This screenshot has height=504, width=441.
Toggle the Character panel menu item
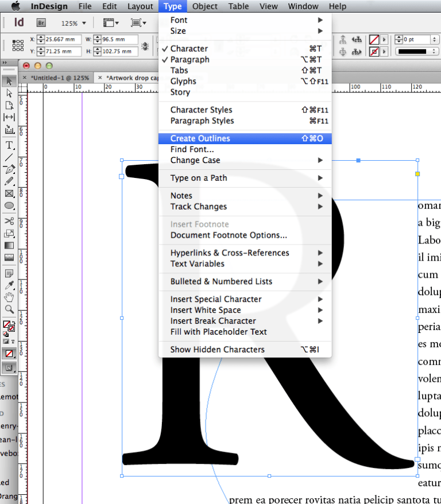click(189, 49)
